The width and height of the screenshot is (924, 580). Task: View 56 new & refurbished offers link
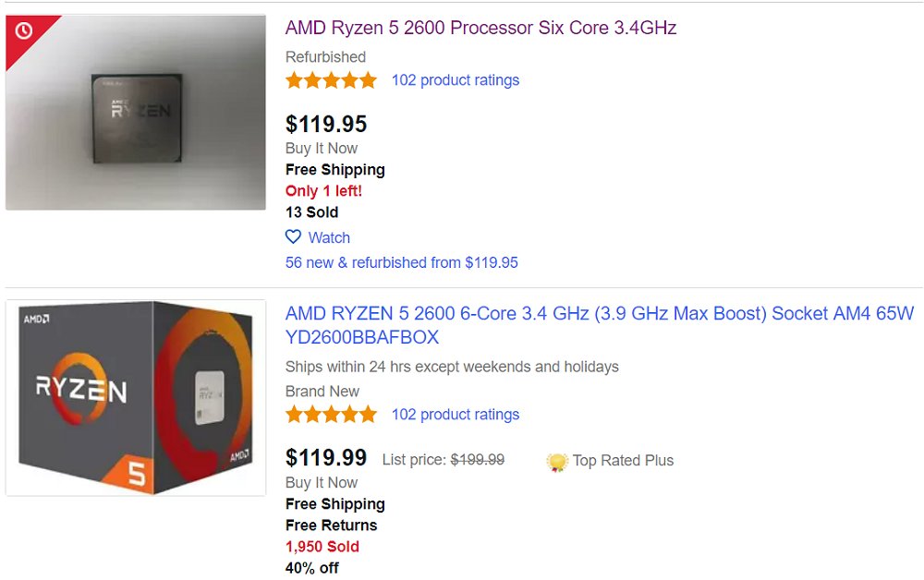401,262
